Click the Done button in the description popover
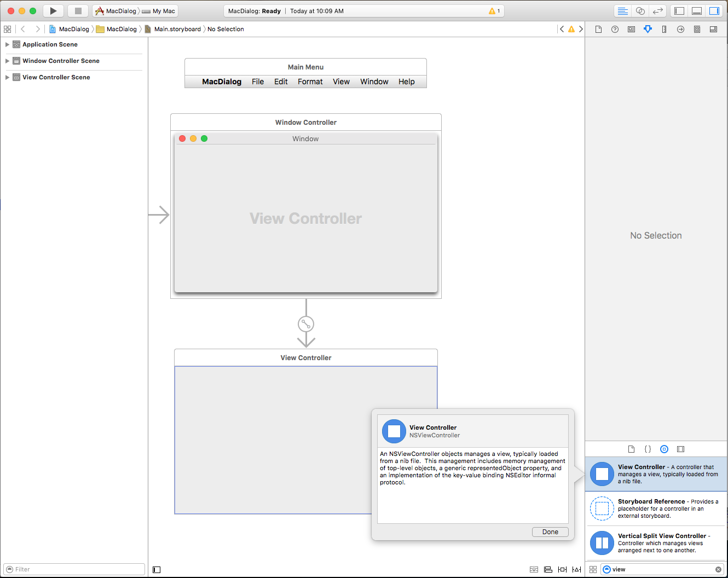 coord(550,531)
